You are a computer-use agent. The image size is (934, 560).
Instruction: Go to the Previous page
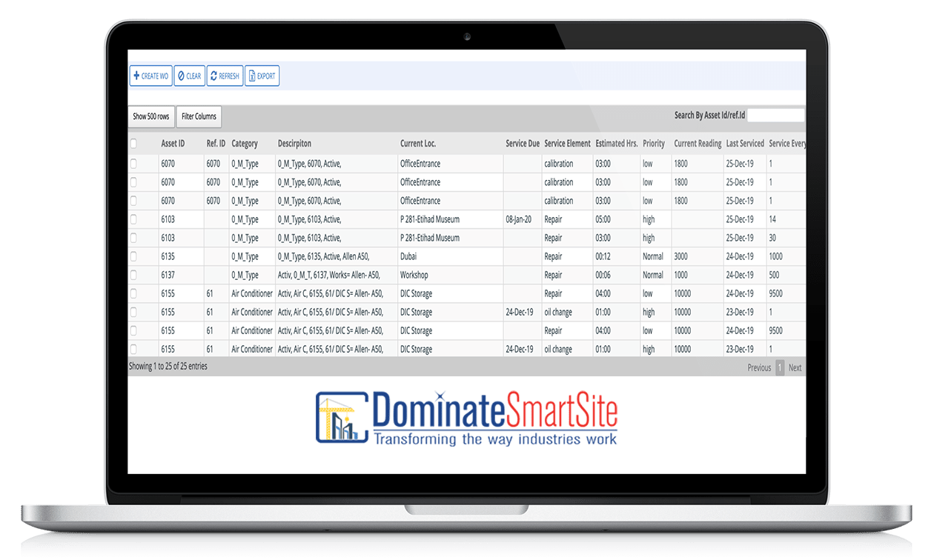tap(759, 367)
